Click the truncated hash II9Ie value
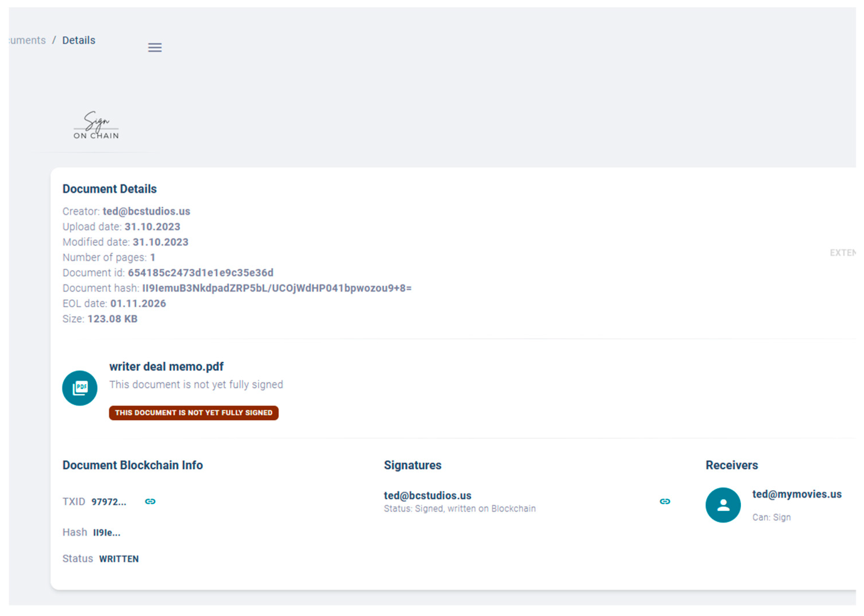864x616 pixels. point(107,532)
